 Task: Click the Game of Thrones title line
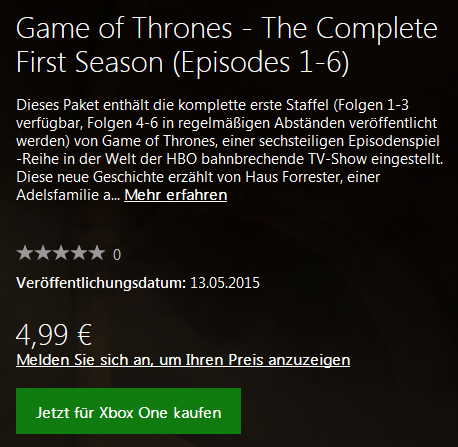(227, 28)
